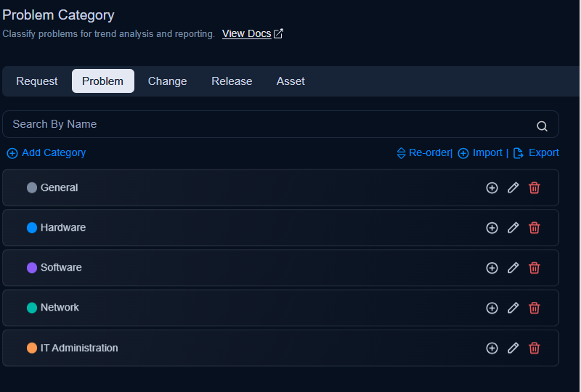The image size is (581, 392).
Task: Focus the Search By Name field
Action: point(280,124)
